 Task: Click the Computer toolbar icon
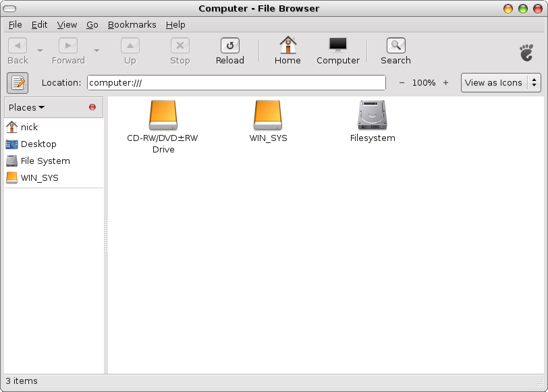[x=338, y=45]
